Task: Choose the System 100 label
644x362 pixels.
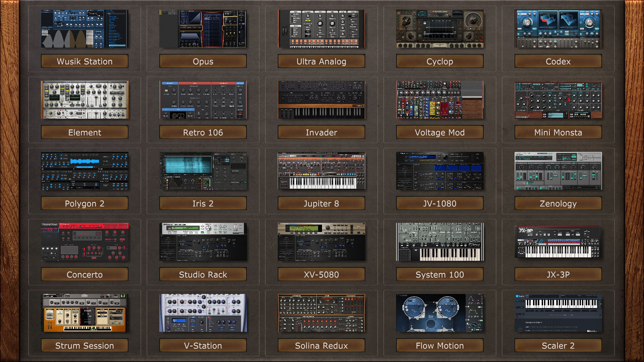Action: [x=440, y=275]
